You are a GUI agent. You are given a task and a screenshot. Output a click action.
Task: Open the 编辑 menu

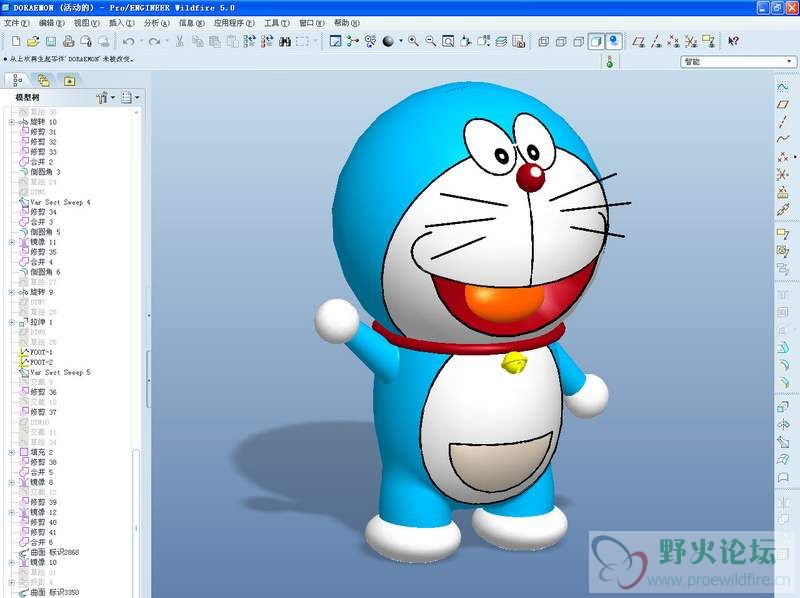click(52, 23)
